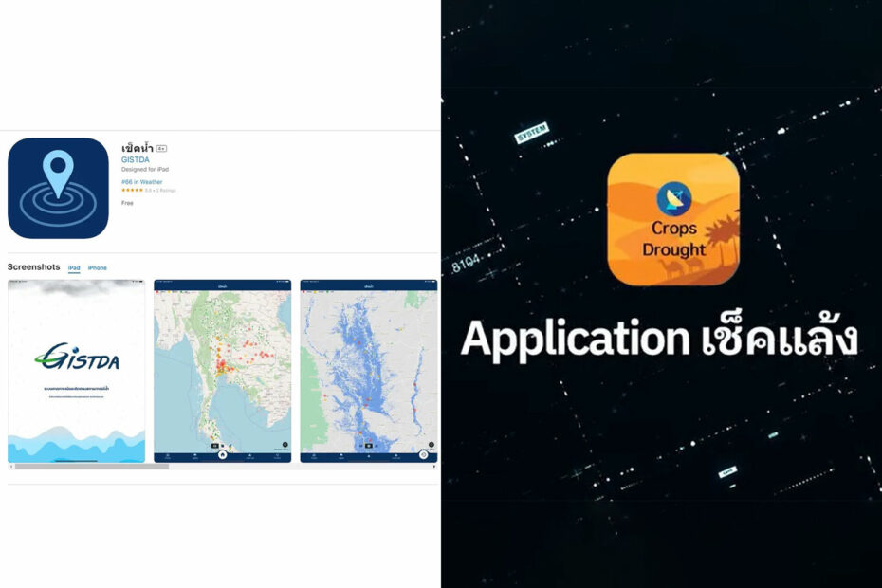
Task: Switch to the iPhone screenshots tab
Action: pos(98,268)
